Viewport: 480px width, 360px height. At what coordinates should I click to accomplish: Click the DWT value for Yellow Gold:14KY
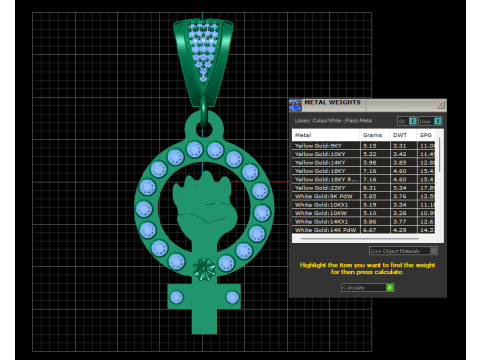[x=399, y=163]
